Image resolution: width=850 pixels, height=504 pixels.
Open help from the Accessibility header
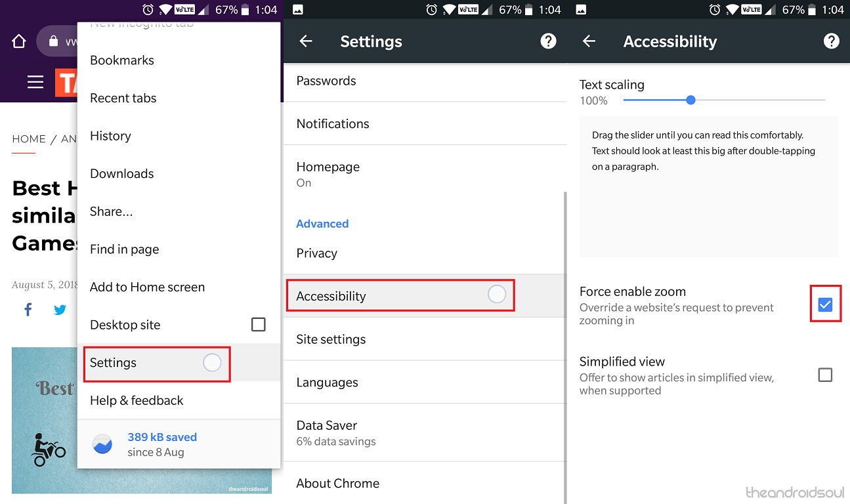pos(831,41)
